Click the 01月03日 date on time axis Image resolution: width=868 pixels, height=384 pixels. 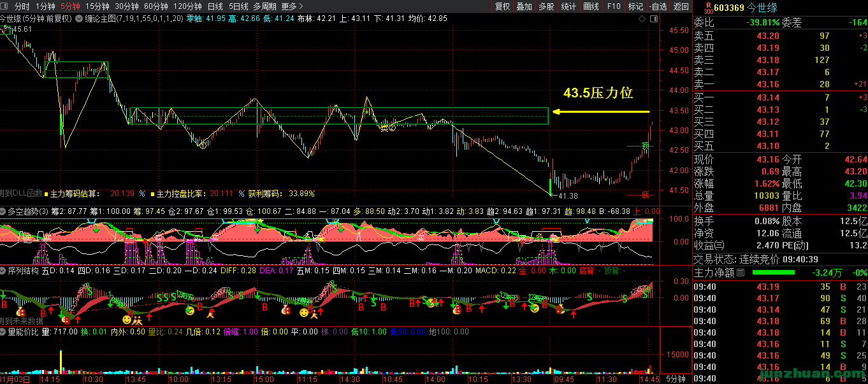[x=15, y=379]
